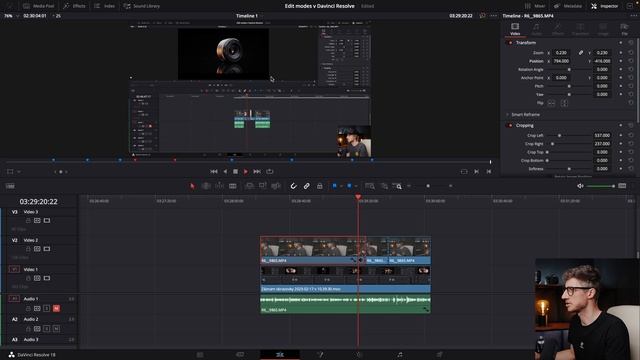This screenshot has height=360, width=640.
Task: Switch to the Fairlight page icon
Action: click(400, 355)
